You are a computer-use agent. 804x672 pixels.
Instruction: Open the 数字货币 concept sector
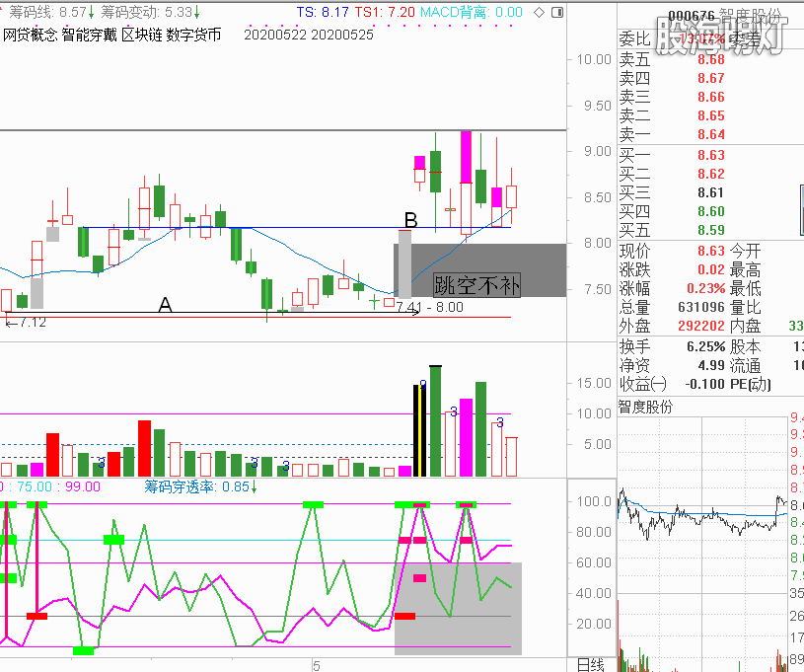point(193,35)
